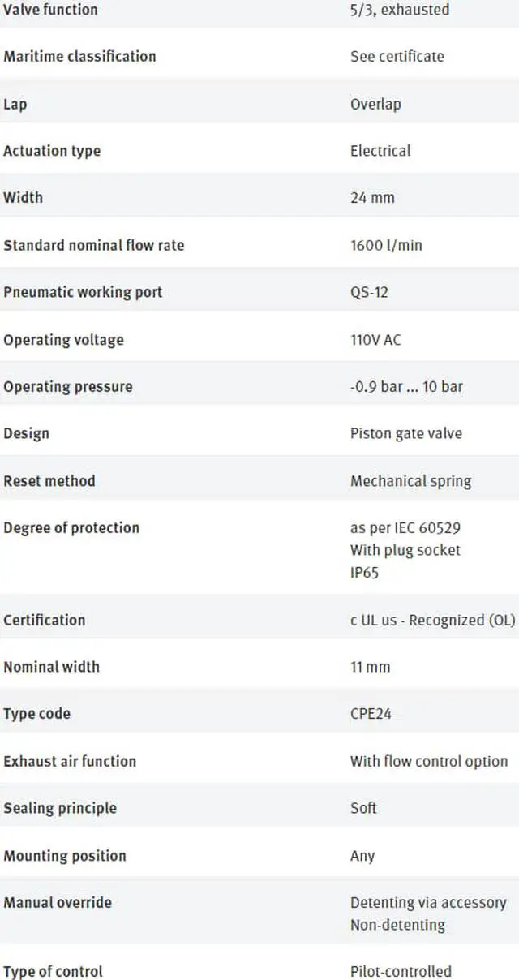Select the '1600 l/min' flow rate value
Screen dimensions: 519x980
(x=386, y=244)
